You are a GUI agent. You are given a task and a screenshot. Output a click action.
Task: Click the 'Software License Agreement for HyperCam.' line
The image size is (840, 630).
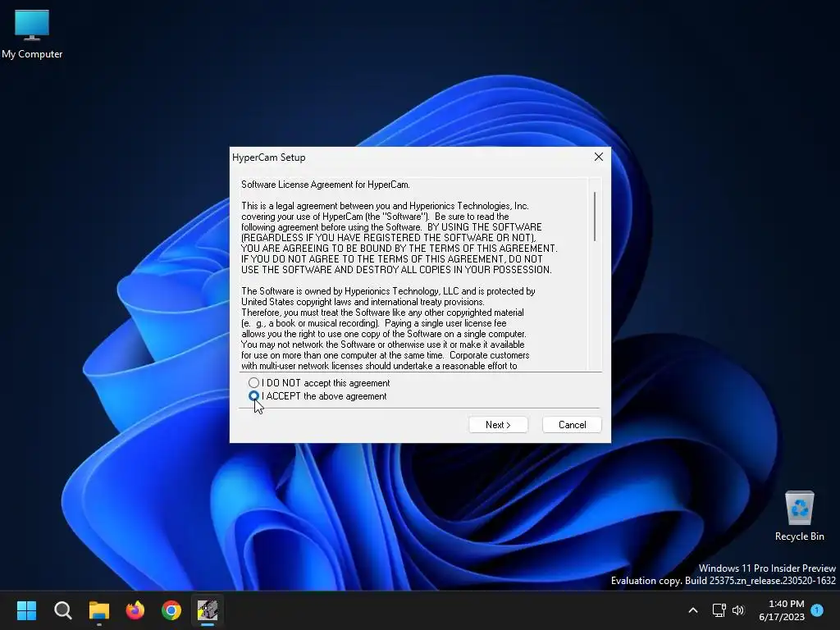326,185
